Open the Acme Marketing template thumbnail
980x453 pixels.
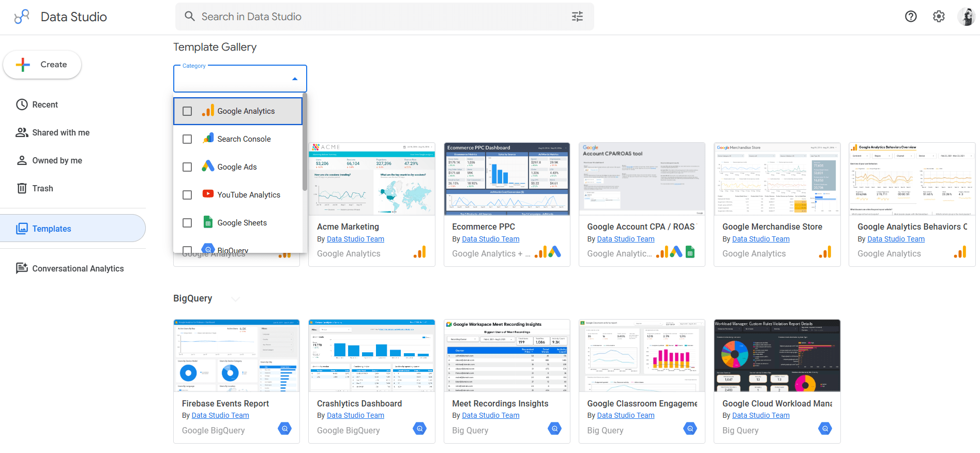click(372, 179)
